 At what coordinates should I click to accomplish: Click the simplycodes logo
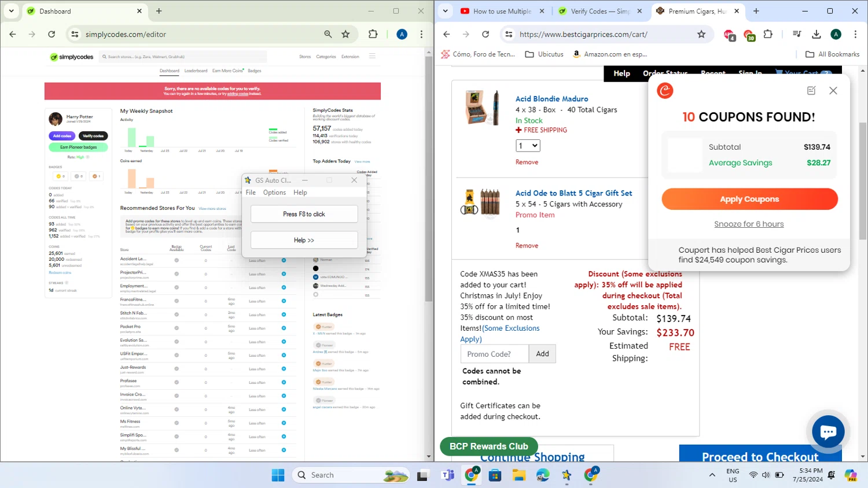pos(72,57)
